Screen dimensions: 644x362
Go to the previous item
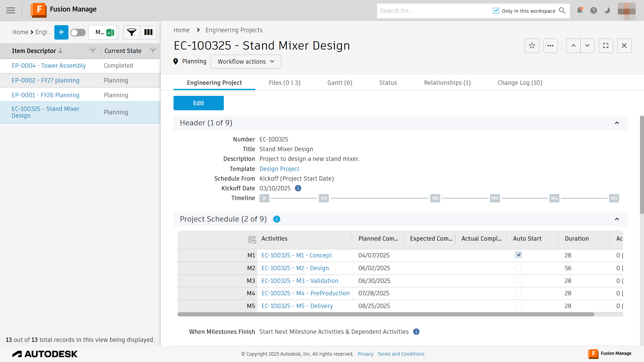[574, 46]
